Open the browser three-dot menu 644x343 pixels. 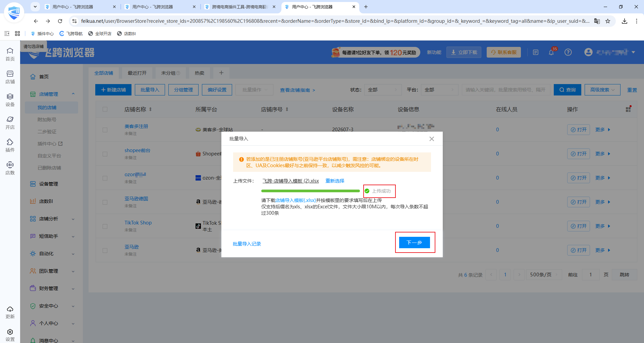pyautogui.click(x=636, y=21)
